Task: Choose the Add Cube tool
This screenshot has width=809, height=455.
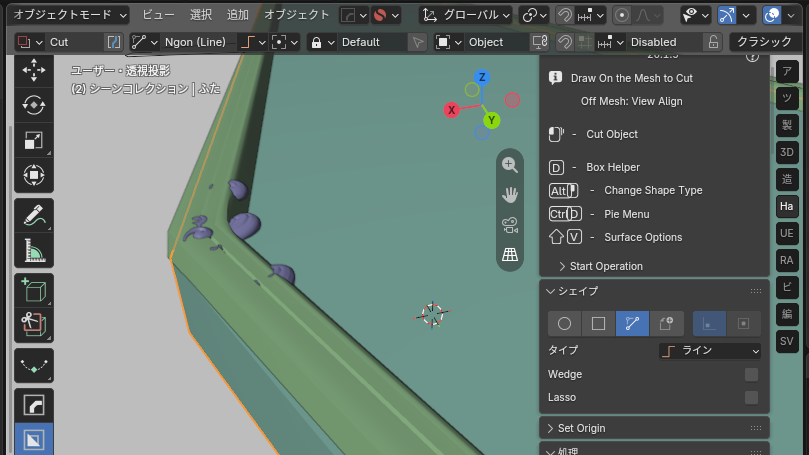Action: [34, 290]
